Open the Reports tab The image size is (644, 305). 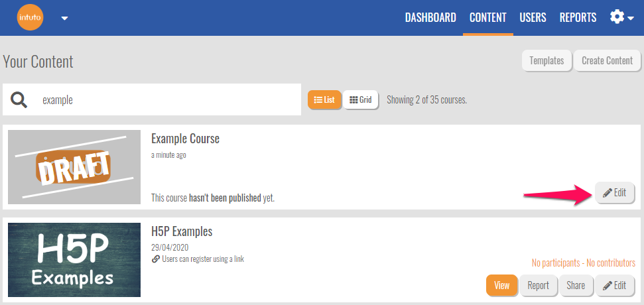[578, 17]
